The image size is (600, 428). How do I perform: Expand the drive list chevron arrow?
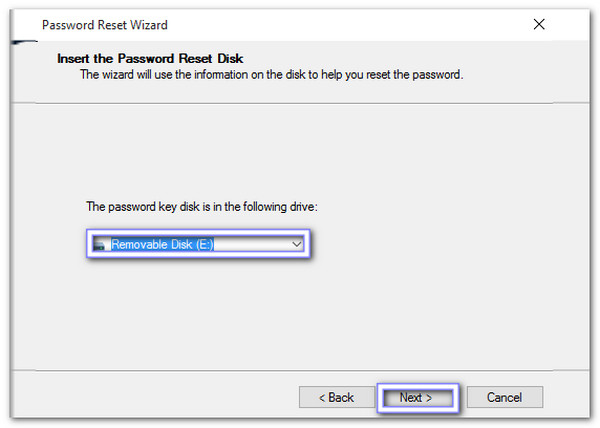296,243
